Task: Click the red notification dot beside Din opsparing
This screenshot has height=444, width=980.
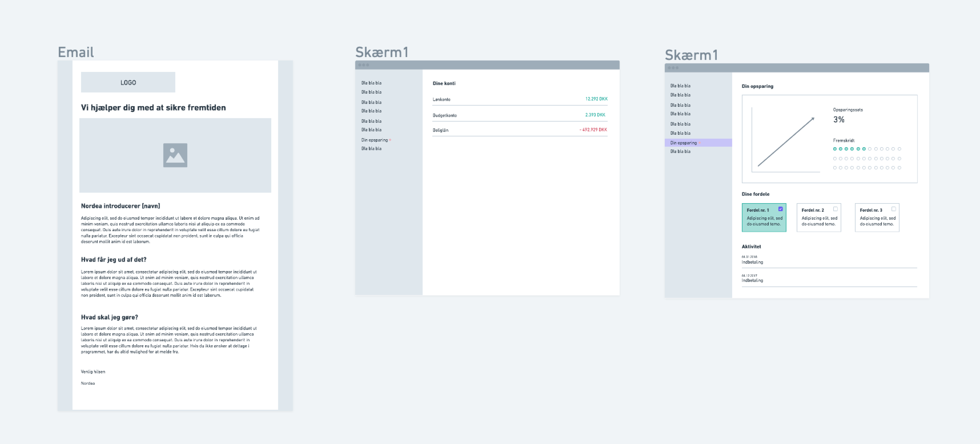Action: 390,140
